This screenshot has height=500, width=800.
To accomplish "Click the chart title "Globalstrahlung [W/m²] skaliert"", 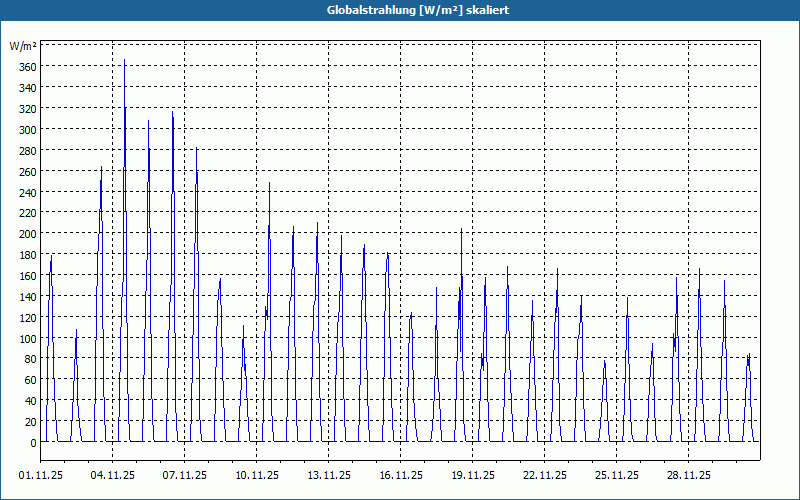I will coord(418,10).
